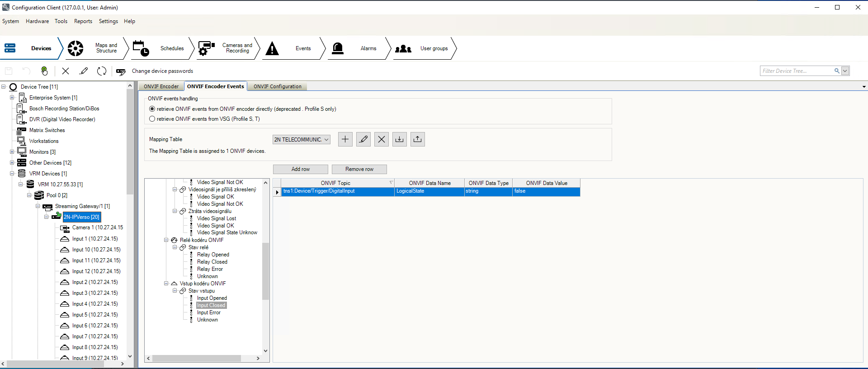Click the toolbar delete X icon
The width and height of the screenshot is (868, 369).
[66, 71]
